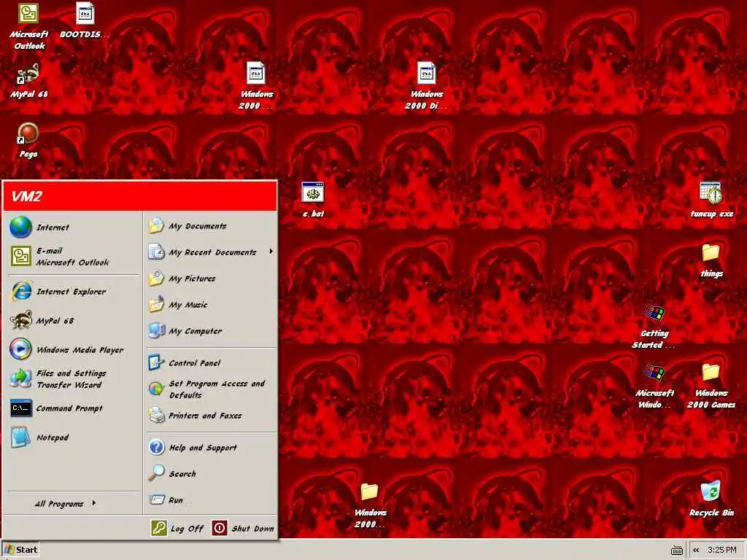Open My Pictures folder

pyautogui.click(x=211, y=278)
